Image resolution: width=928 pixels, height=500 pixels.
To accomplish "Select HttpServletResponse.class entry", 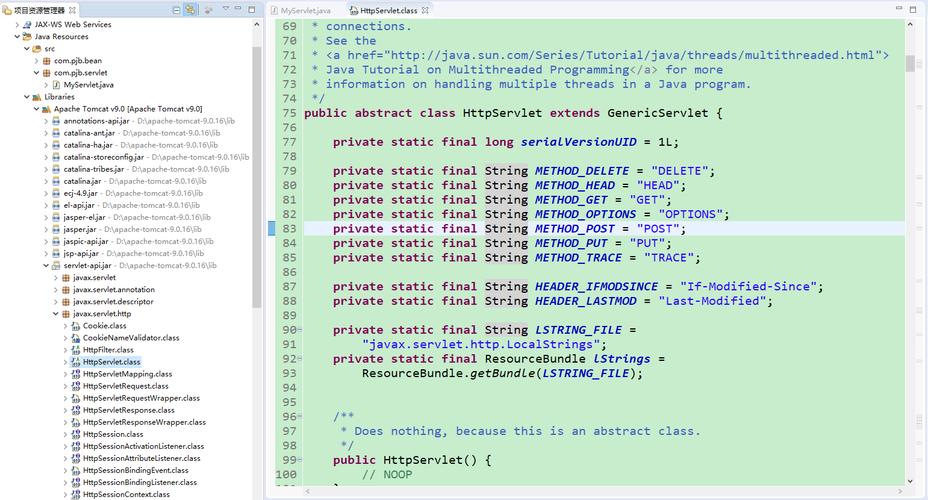I will pos(128,410).
